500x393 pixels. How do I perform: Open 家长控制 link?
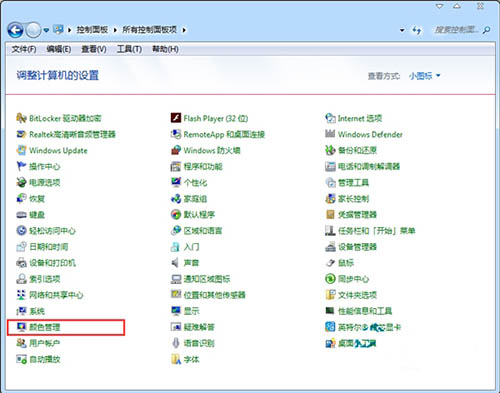click(x=353, y=199)
